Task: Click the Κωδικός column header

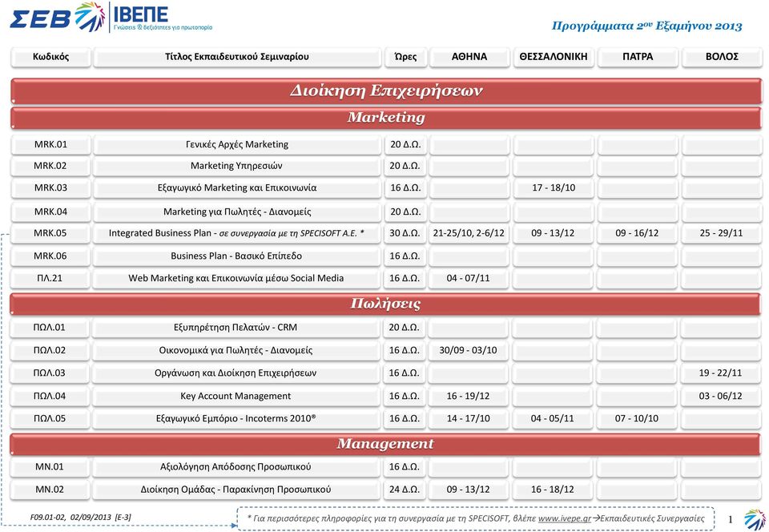Action: pyautogui.click(x=51, y=56)
